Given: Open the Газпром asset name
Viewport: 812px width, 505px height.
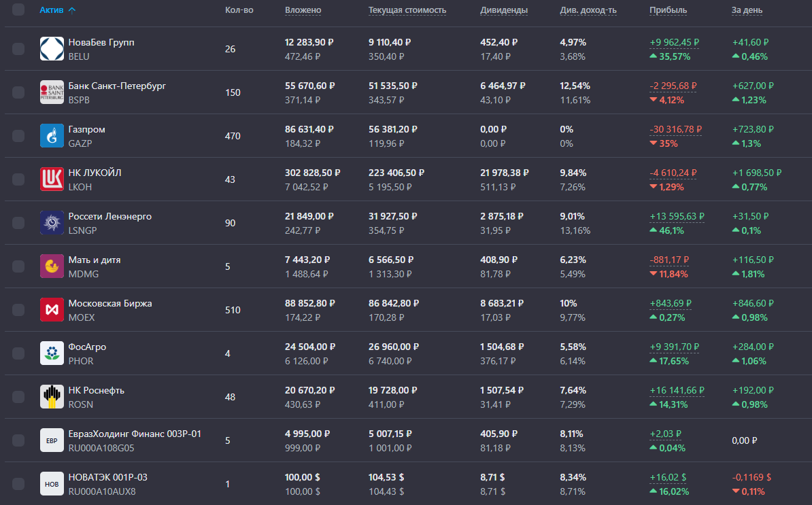Looking at the screenshot, I should coord(86,129).
